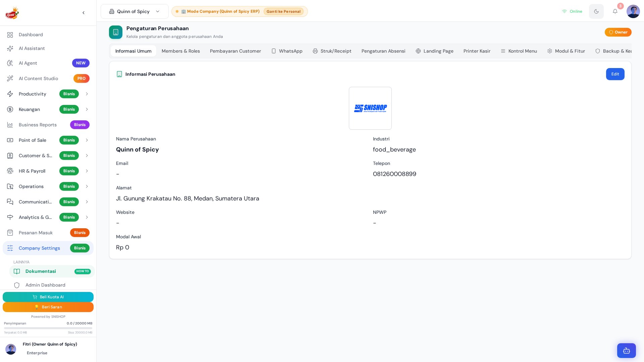Screen dimensions: 644x362
Task: Click the HR & Payroll fingerprint icon
Action: coord(10,171)
